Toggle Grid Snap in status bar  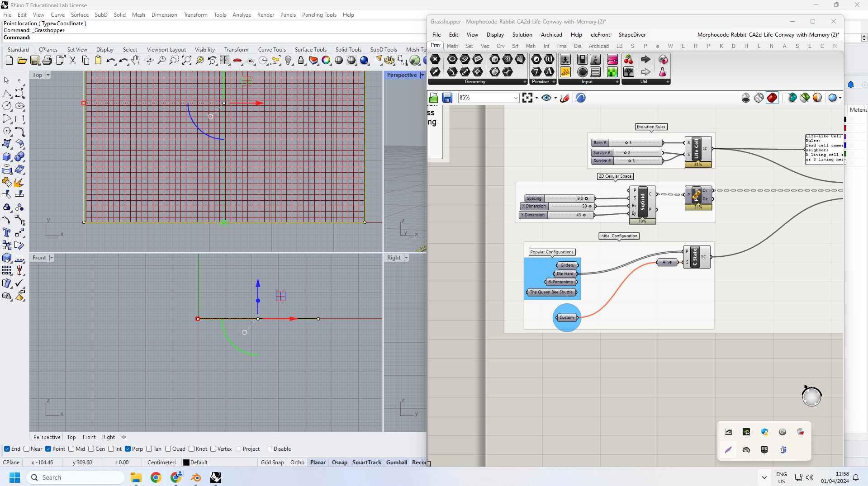pyautogui.click(x=272, y=462)
